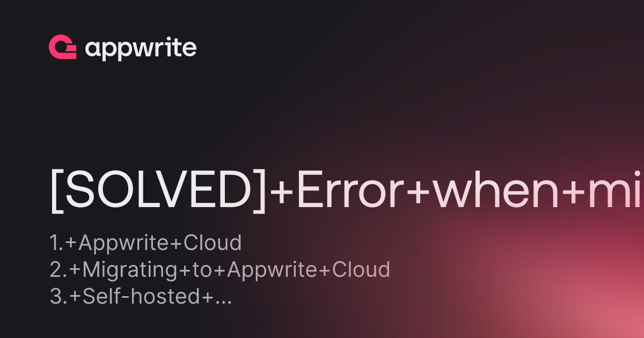The image size is (644, 338).
Task: Click the word to in line two
Action: pyautogui.click(x=202, y=270)
